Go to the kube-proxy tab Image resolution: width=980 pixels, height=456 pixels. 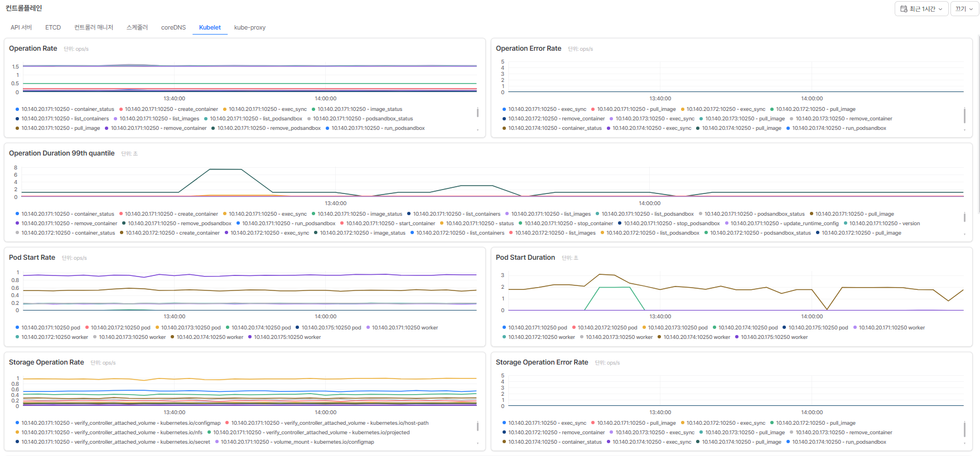250,27
